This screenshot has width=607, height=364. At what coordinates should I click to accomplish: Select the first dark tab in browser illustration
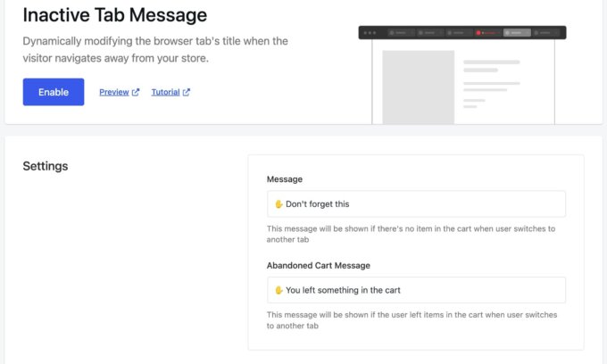coord(402,33)
